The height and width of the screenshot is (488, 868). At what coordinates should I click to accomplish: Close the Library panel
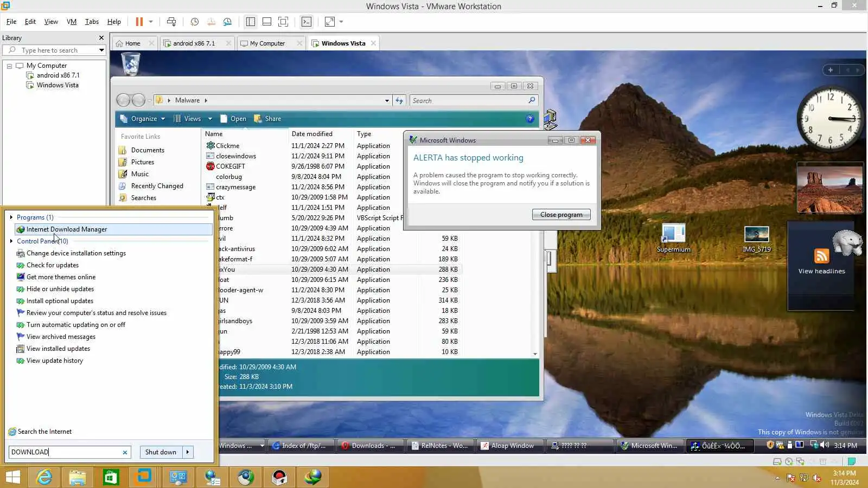pyautogui.click(x=101, y=38)
